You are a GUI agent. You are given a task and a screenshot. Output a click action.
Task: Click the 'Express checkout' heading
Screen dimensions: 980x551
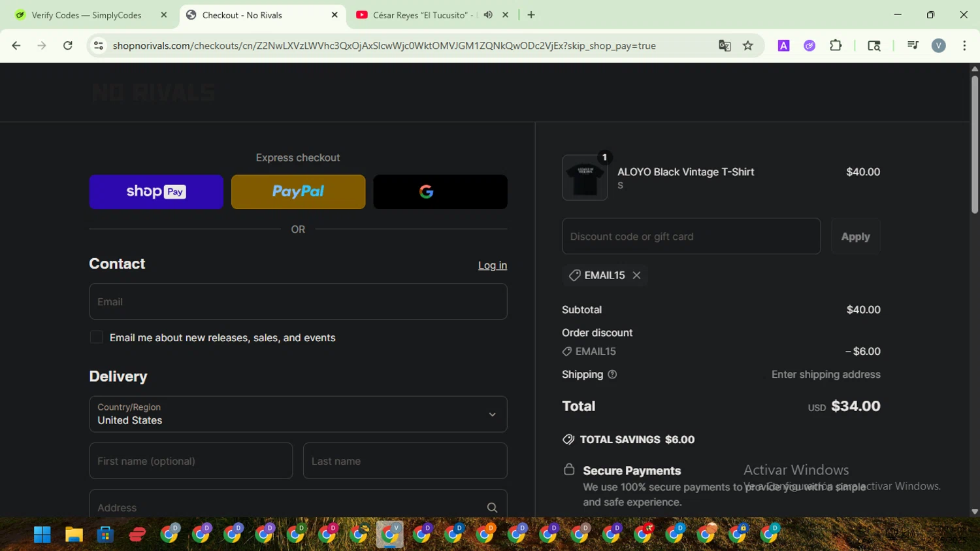[298, 158]
